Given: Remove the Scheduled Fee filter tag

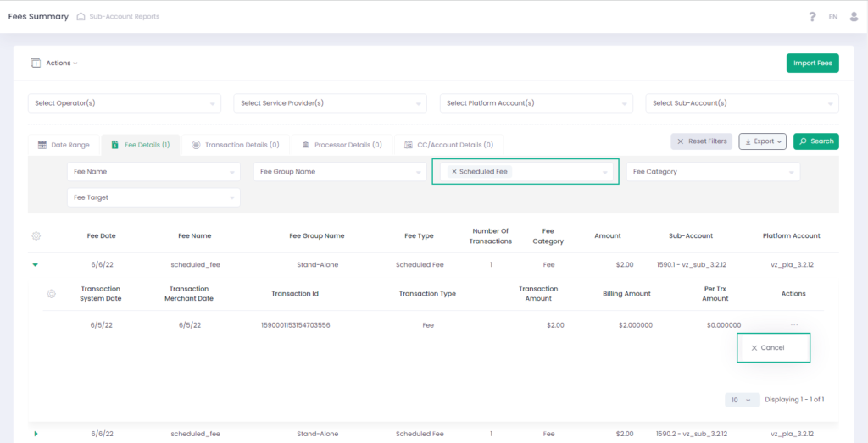Looking at the screenshot, I should 454,172.
